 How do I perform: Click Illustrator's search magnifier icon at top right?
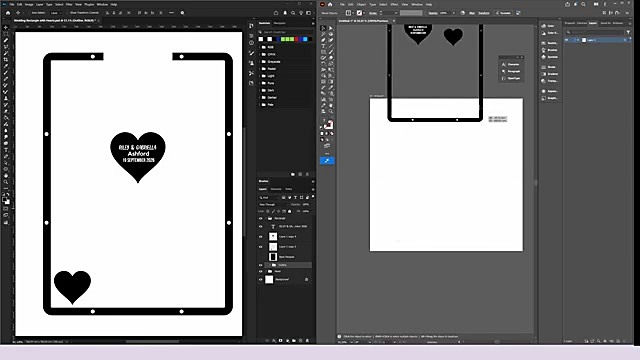click(584, 4)
